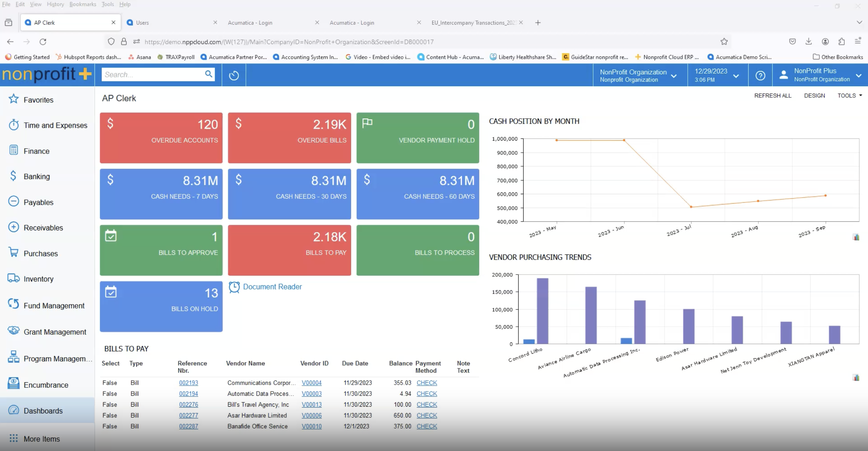Screen dimensions: 868x451
Task: Open the Document Reader link
Action: click(x=272, y=287)
